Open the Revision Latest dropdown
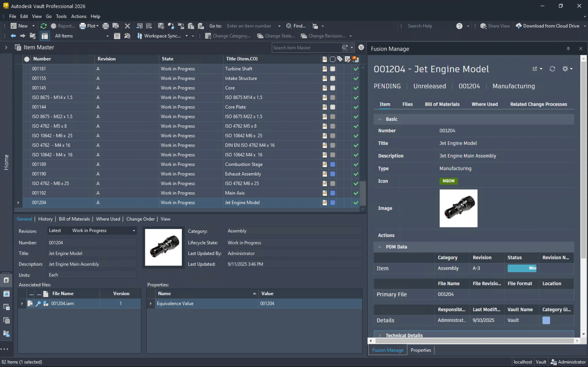 click(x=134, y=231)
